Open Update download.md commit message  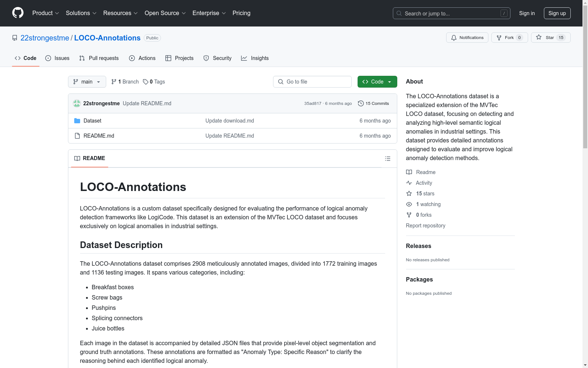[x=230, y=121]
